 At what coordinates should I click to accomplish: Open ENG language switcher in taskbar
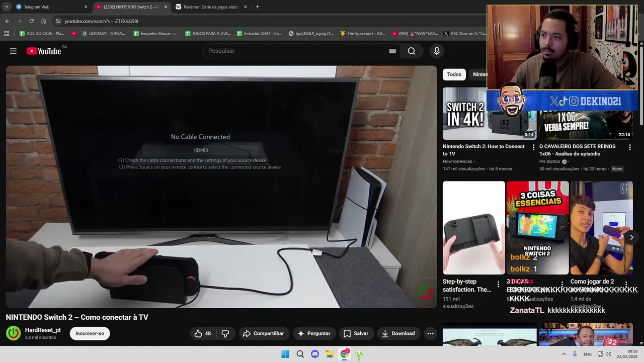[587, 354]
